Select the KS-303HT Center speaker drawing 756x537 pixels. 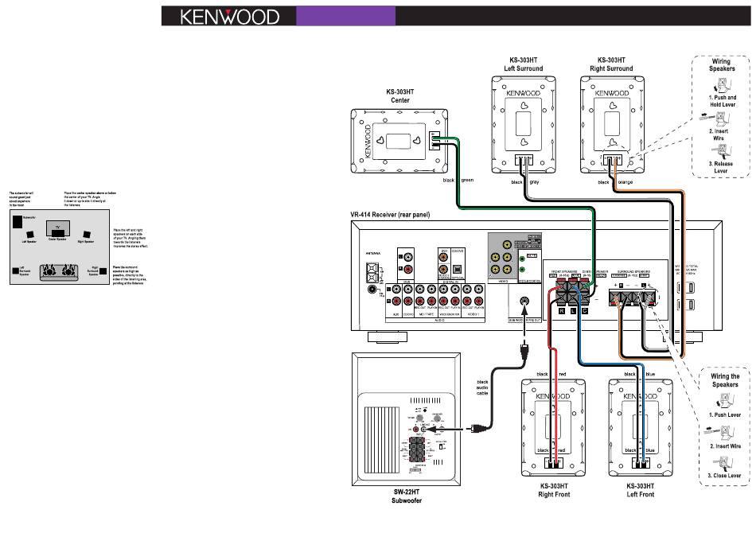click(x=399, y=141)
